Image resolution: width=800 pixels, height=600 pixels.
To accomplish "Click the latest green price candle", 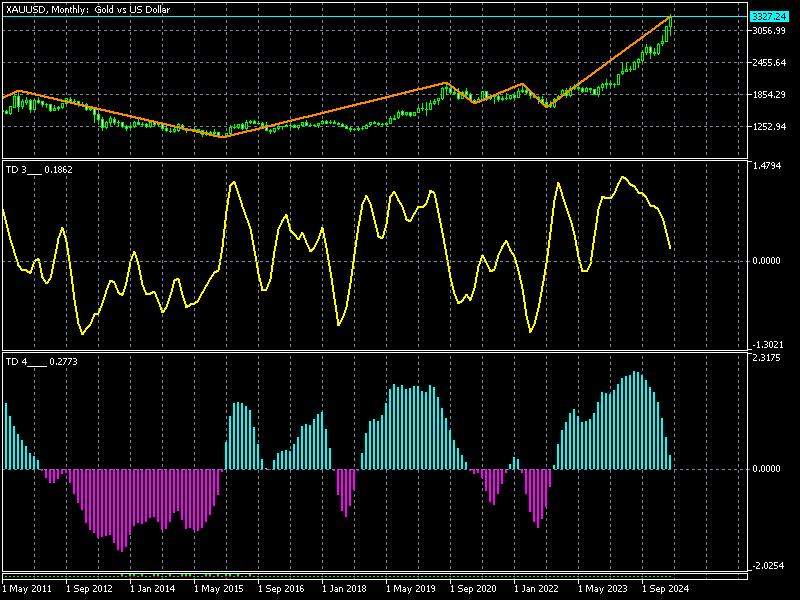I will (670, 23).
